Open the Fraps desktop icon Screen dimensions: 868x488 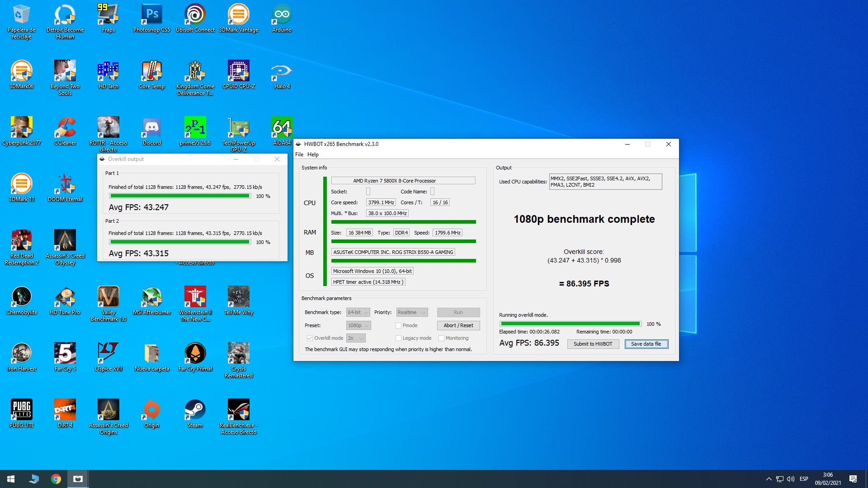[108, 19]
